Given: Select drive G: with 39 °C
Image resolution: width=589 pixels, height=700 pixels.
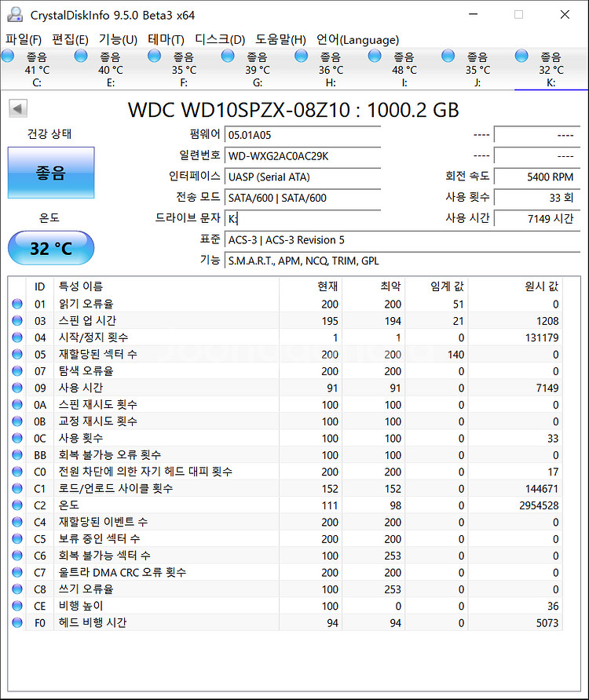Looking at the screenshot, I should (x=257, y=69).
